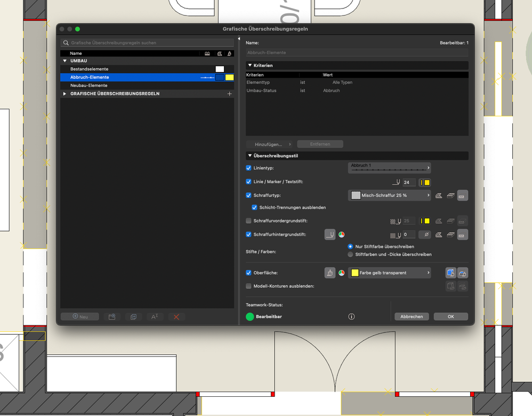Click the RGB color wheel next to Schraffurhintergrundstift
532x416 pixels.
pyautogui.click(x=342, y=234)
